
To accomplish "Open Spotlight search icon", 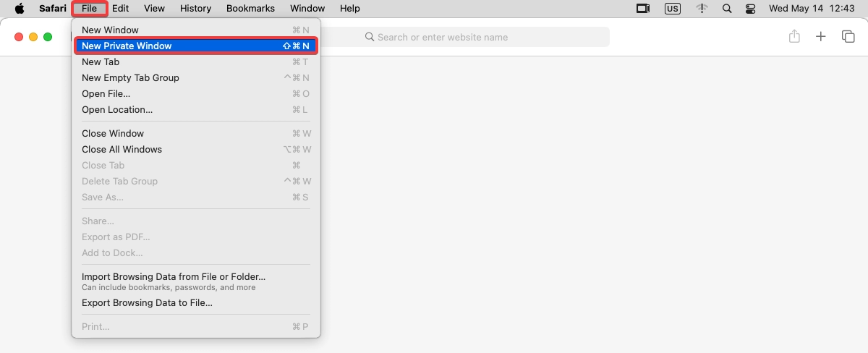I will [x=726, y=9].
